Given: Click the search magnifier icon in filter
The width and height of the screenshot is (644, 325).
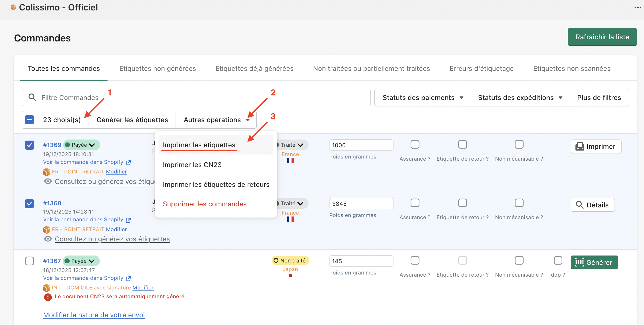Looking at the screenshot, I should 32,98.
